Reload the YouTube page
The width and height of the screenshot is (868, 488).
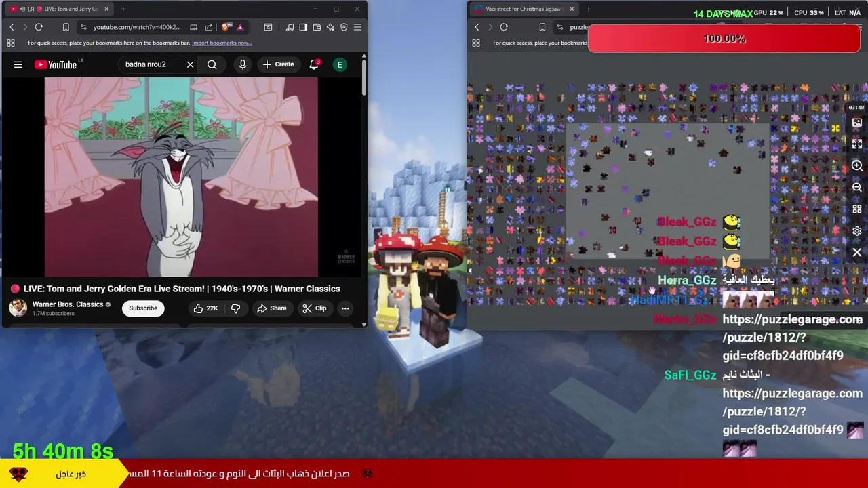pos(39,27)
